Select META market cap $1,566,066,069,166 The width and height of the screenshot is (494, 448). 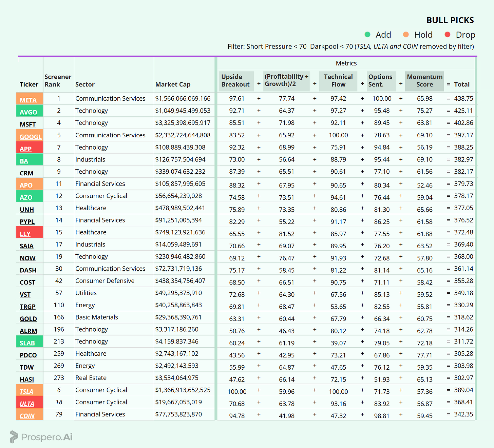[x=183, y=99]
